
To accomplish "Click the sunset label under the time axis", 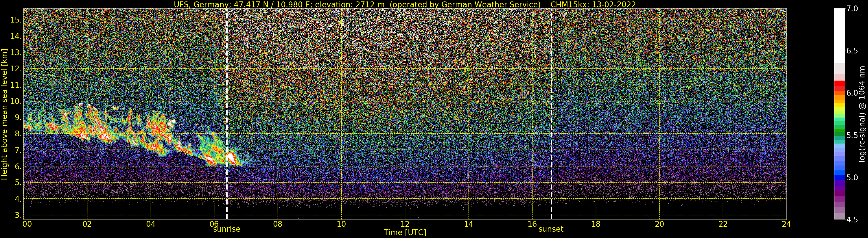I will tap(551, 229).
